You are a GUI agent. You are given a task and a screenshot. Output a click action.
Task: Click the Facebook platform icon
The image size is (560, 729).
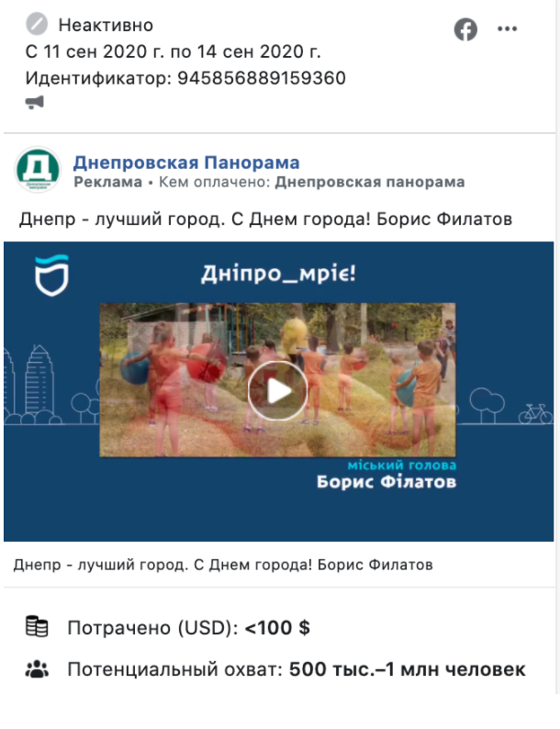pyautogui.click(x=465, y=29)
